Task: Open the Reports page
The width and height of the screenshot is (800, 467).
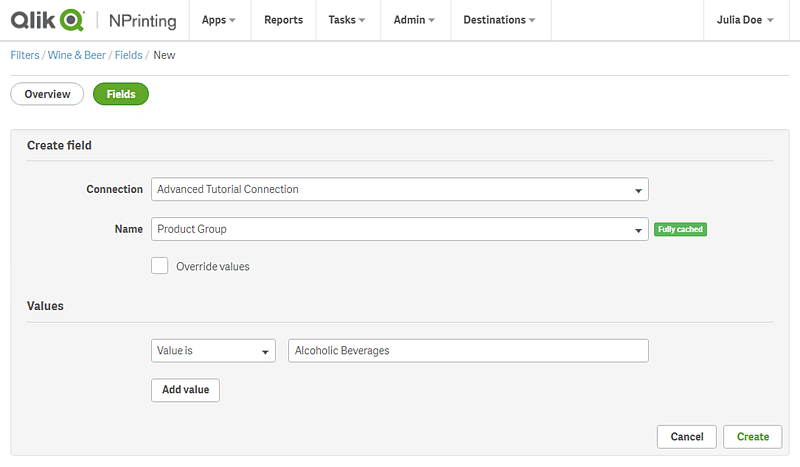Action: (x=283, y=20)
